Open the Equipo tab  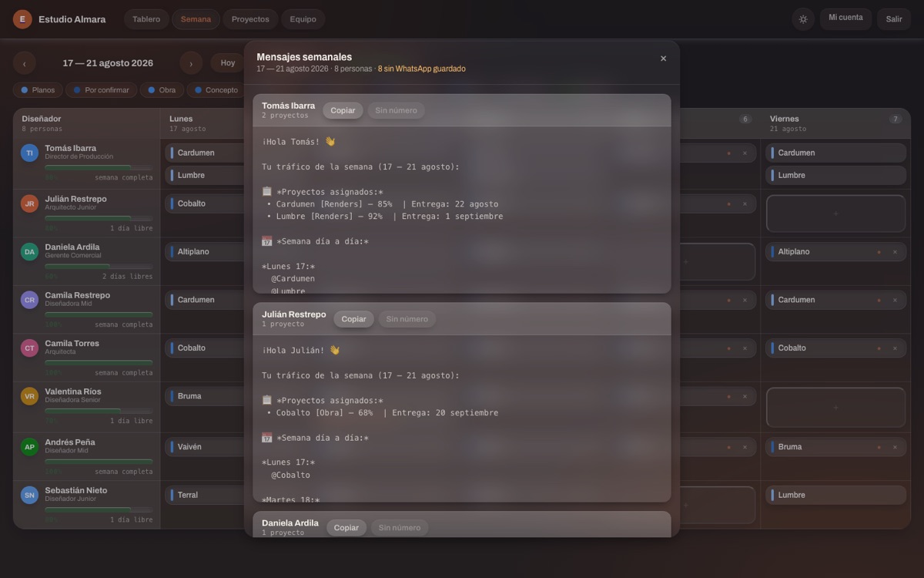pyautogui.click(x=303, y=19)
